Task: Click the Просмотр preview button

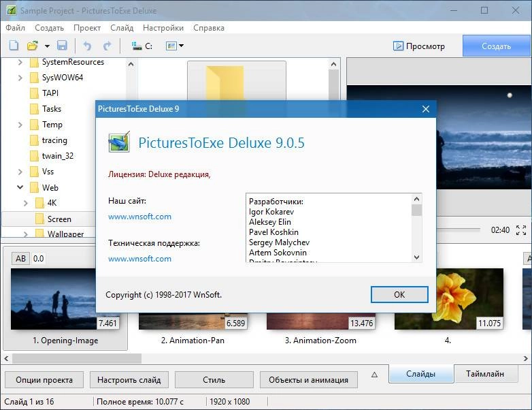Action: (x=419, y=46)
